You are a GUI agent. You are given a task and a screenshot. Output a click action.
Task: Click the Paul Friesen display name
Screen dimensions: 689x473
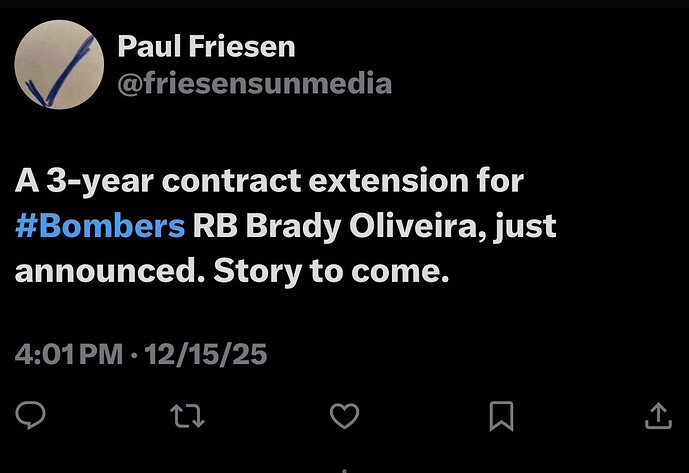coord(206,46)
